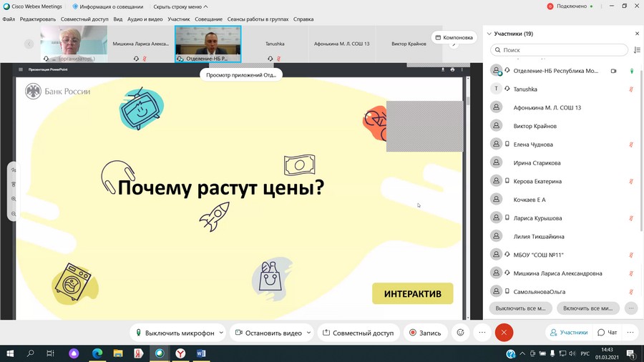The image size is (644, 362).
Task: Click the camera icon next to Отделение-НБ
Action: click(x=613, y=71)
